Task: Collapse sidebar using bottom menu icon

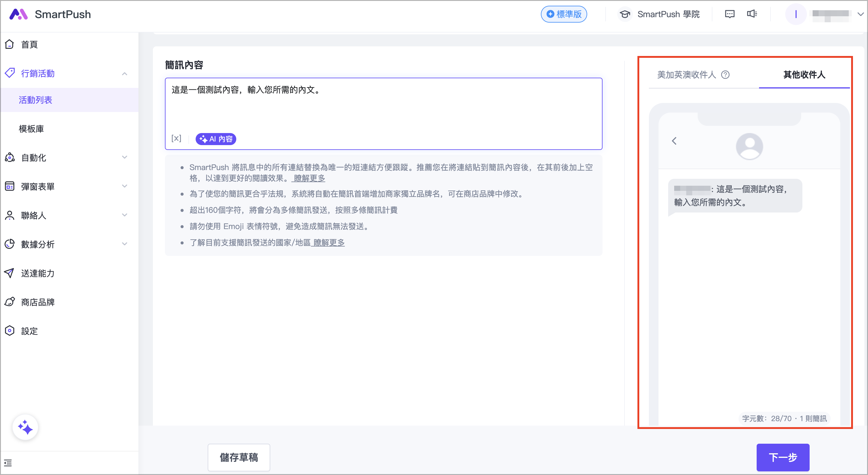Action: point(8,463)
